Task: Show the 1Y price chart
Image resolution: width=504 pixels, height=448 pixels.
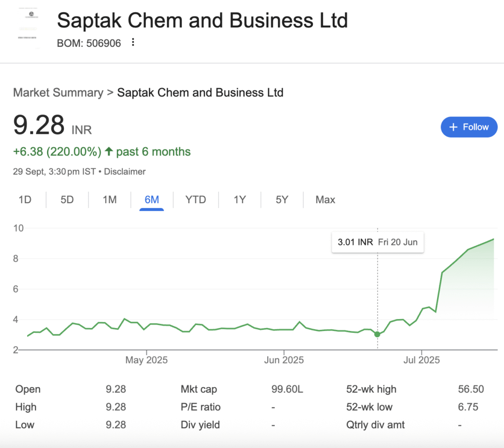Action: 240,200
